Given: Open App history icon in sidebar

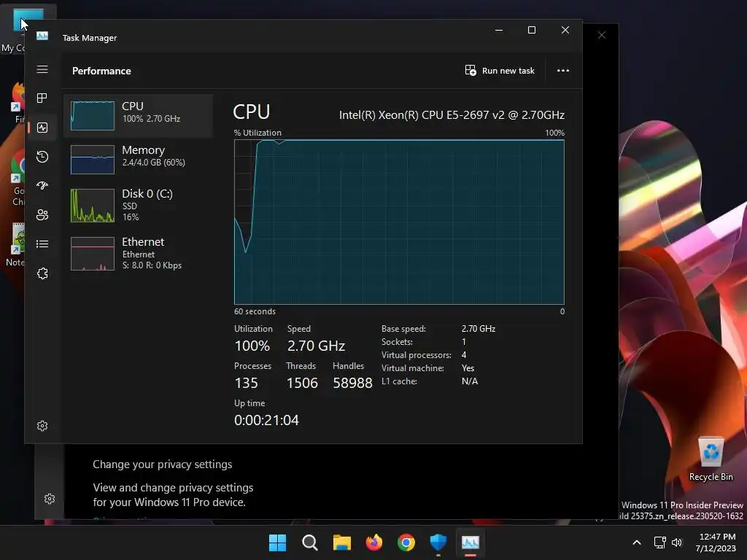Looking at the screenshot, I should pyautogui.click(x=42, y=157).
